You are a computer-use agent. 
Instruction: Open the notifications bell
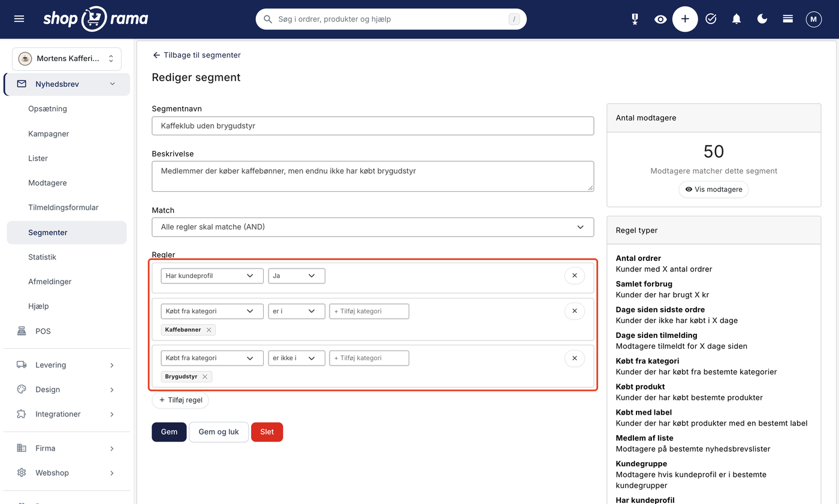coord(737,19)
